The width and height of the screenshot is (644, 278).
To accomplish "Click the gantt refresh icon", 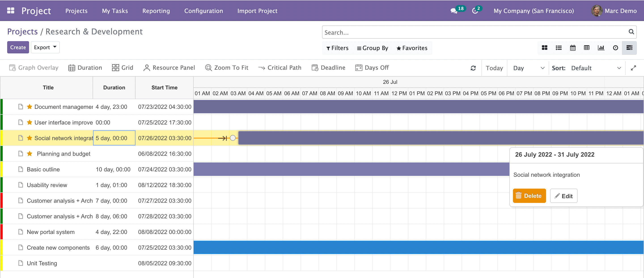I will pyautogui.click(x=473, y=68).
